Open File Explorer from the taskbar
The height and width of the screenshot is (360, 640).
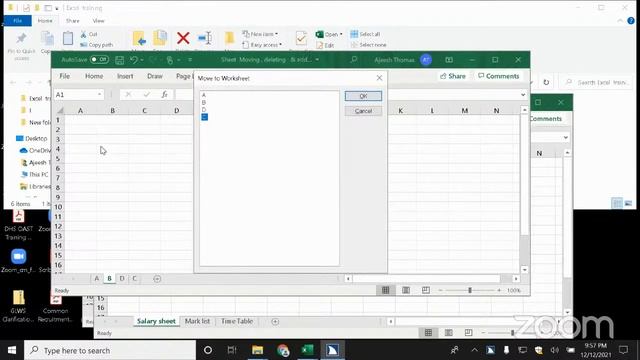point(258,350)
